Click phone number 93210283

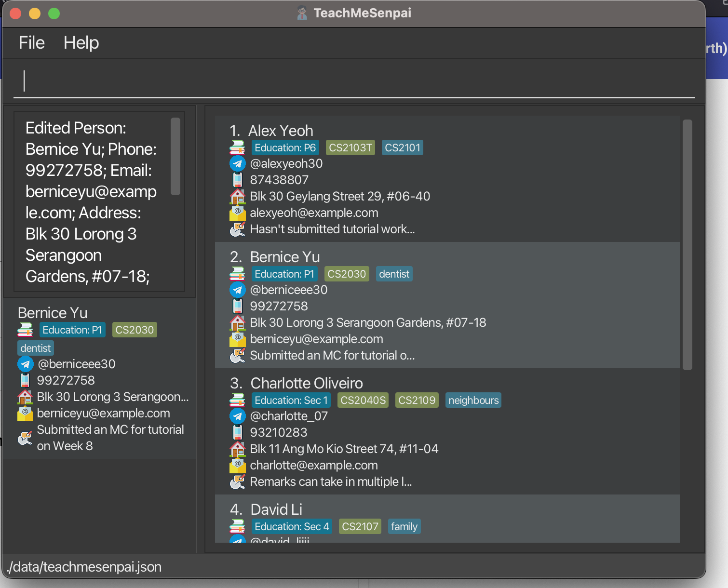tap(279, 432)
